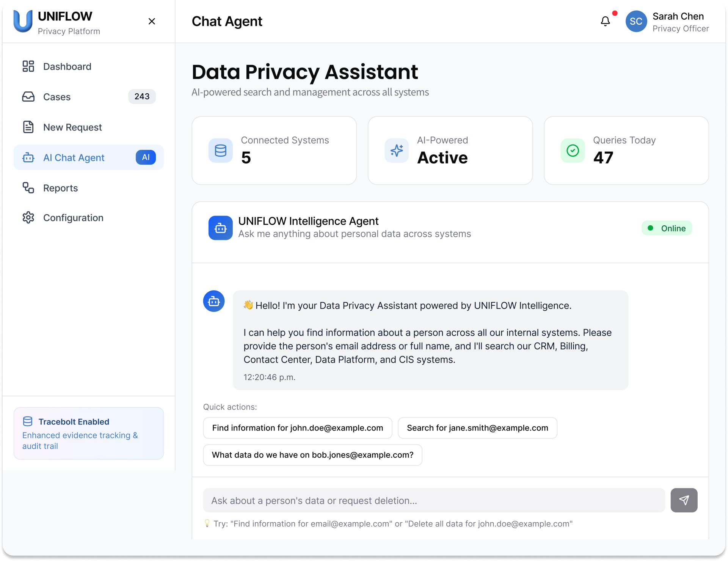The height and width of the screenshot is (561, 728).
Task: Open the Configuration settings
Action: [x=73, y=218]
